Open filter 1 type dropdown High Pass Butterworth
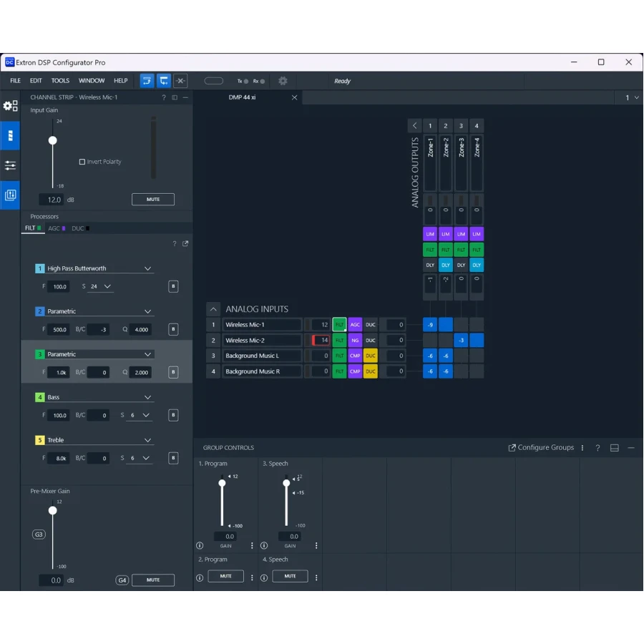 (x=99, y=268)
